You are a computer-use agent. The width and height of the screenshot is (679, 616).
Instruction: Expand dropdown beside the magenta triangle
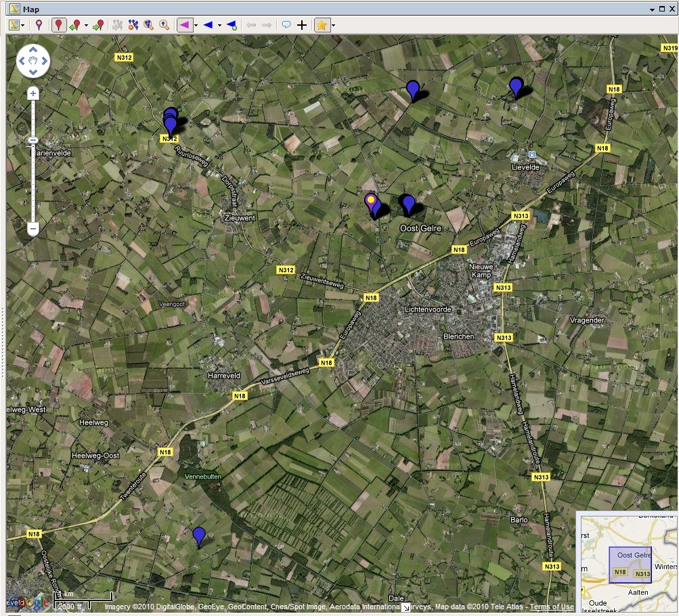pos(196,25)
